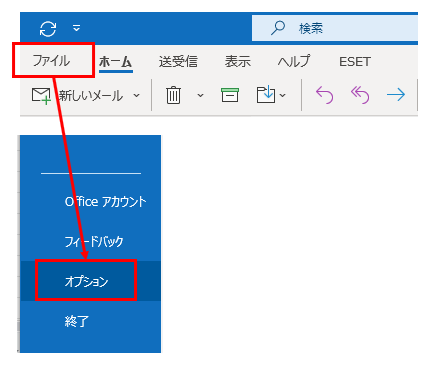Click the 新しいメール envelope button

(x=77, y=96)
